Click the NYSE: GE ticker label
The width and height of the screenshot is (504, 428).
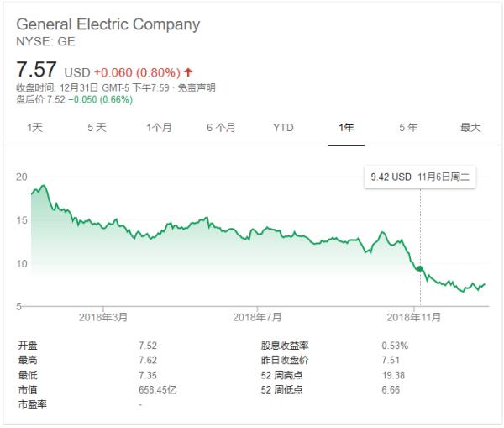(45, 40)
